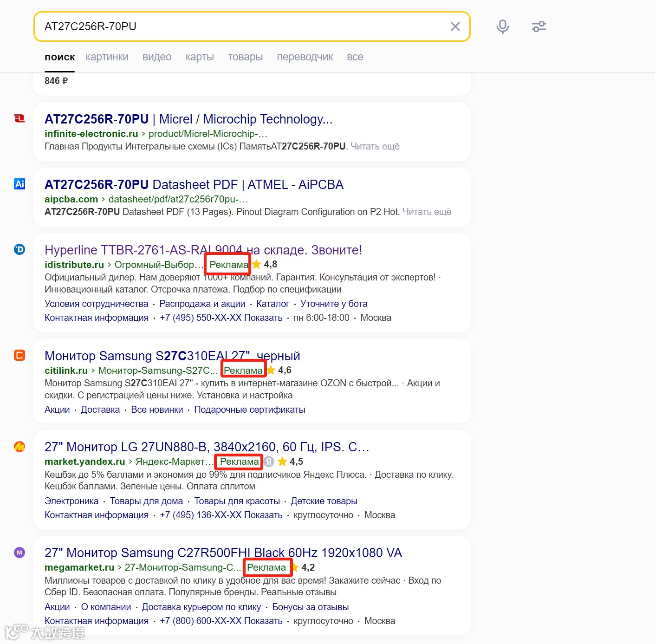Open Акции sitelink under megamarket result
Screen dimensions: 655x644
[x=57, y=607]
